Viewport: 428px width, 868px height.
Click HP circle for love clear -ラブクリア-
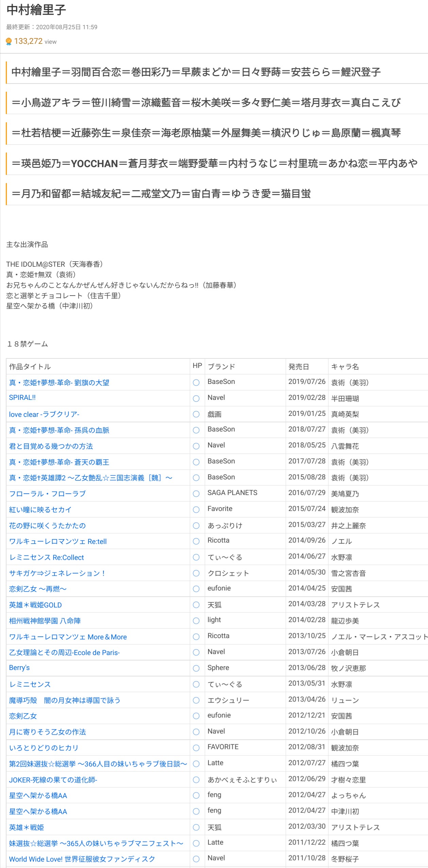pos(196,414)
